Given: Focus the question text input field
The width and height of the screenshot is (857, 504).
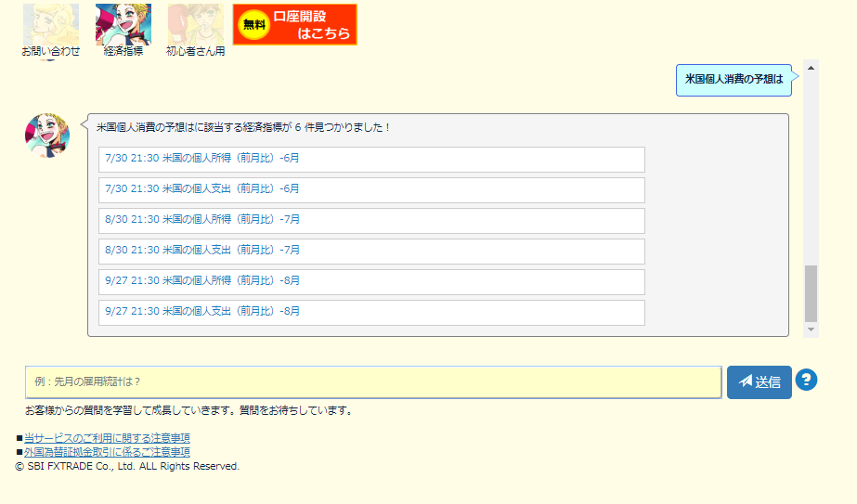Looking at the screenshot, I should [373, 381].
